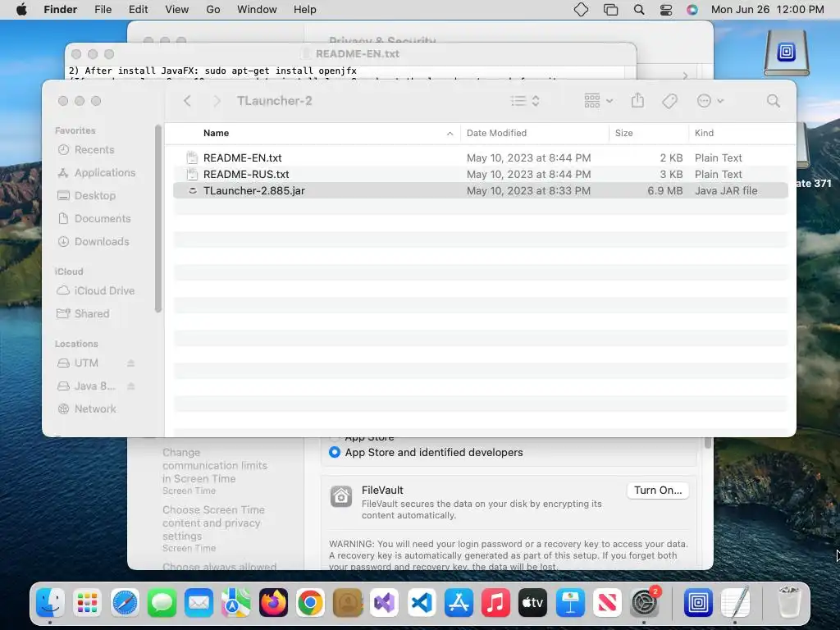Open System Settings from the Dock
The image size is (840, 630).
click(645, 603)
